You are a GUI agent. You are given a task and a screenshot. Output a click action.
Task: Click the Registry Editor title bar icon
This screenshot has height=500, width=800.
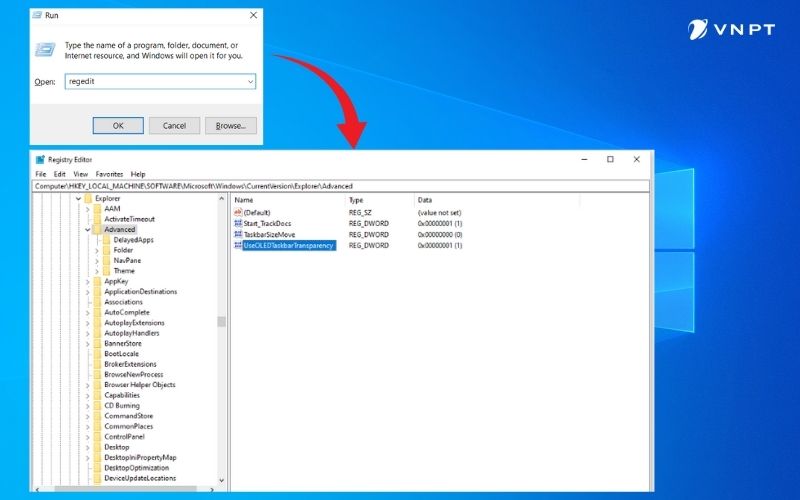coord(40,159)
